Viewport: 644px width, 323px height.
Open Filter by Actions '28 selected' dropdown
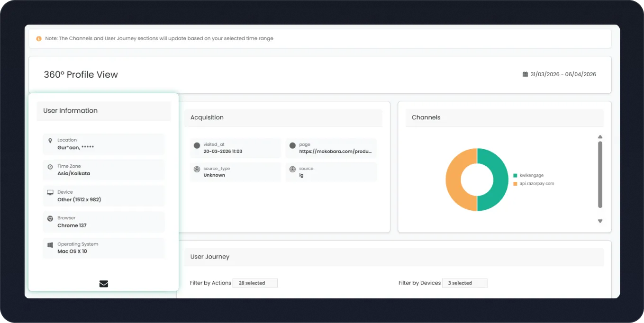255,283
